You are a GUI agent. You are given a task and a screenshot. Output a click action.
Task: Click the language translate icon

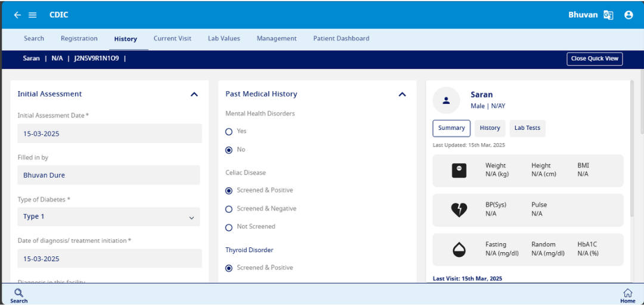(x=608, y=15)
